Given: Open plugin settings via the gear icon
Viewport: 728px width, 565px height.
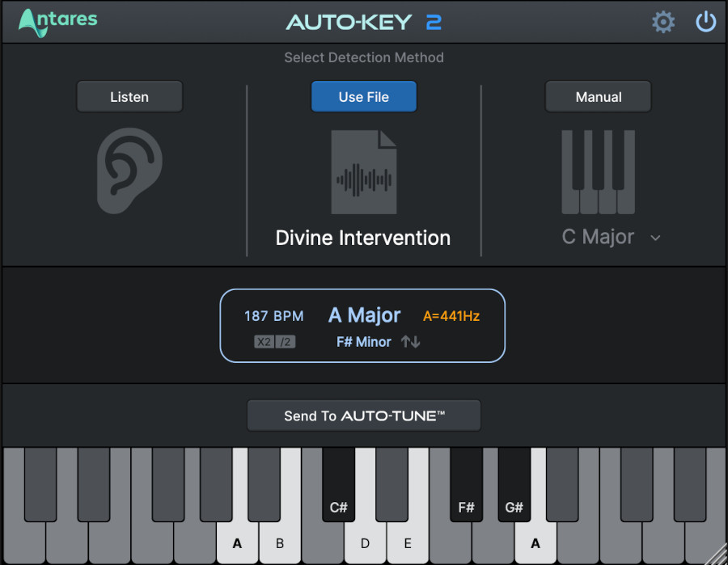Looking at the screenshot, I should (663, 21).
